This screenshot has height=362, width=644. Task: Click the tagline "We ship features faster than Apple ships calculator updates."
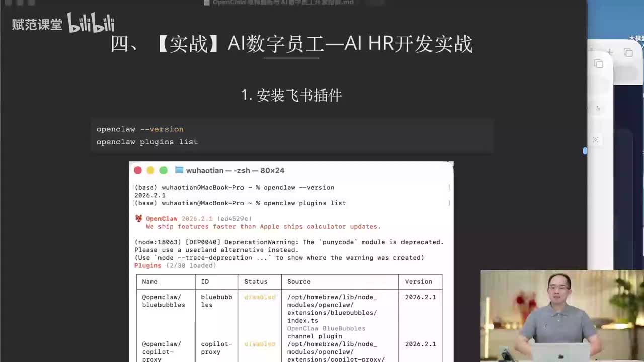pos(263,227)
